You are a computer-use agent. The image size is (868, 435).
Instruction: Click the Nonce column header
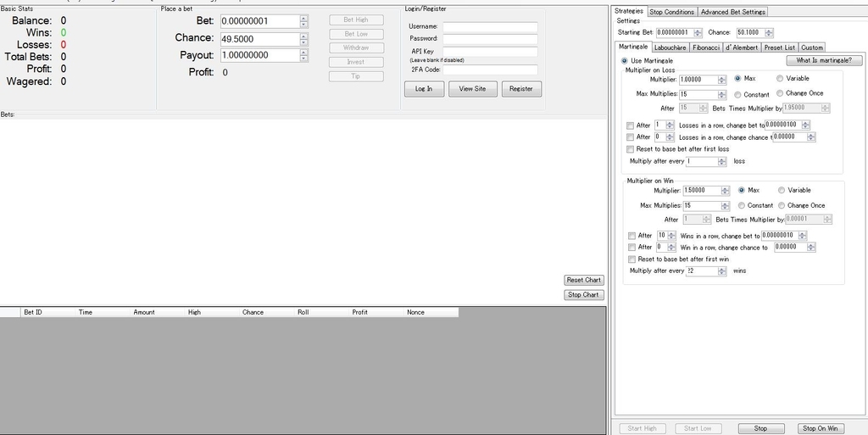pyautogui.click(x=431, y=312)
